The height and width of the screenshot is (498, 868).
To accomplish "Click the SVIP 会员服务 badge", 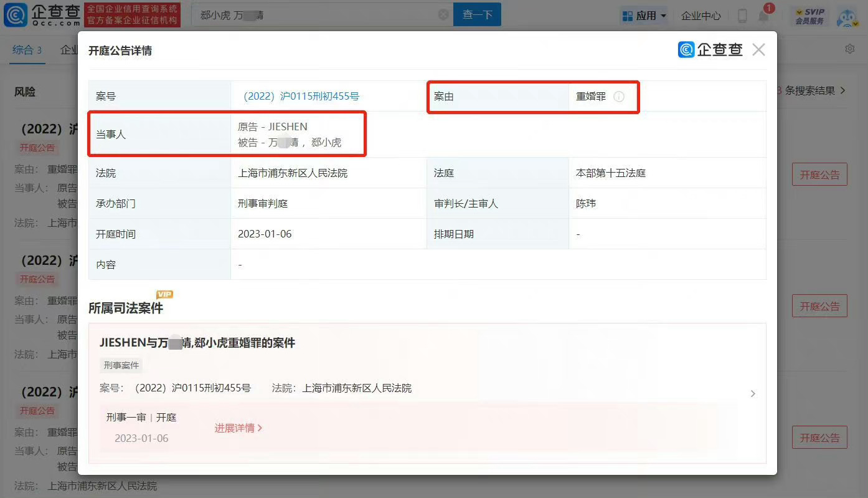I will tap(809, 16).
